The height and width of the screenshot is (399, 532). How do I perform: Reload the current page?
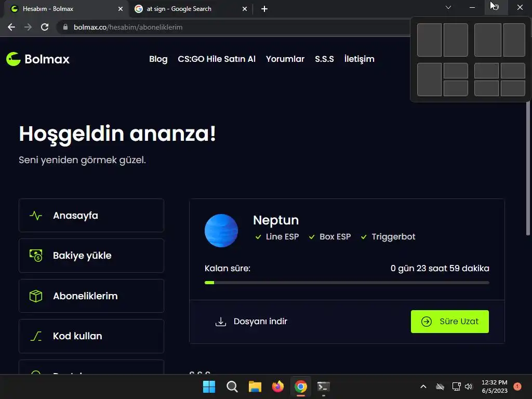(45, 27)
